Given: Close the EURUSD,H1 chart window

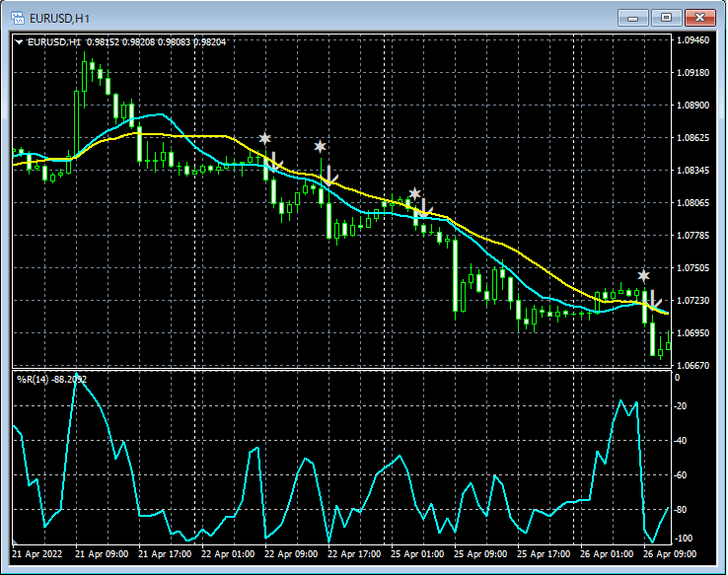Looking at the screenshot, I should pyautogui.click(x=699, y=18).
